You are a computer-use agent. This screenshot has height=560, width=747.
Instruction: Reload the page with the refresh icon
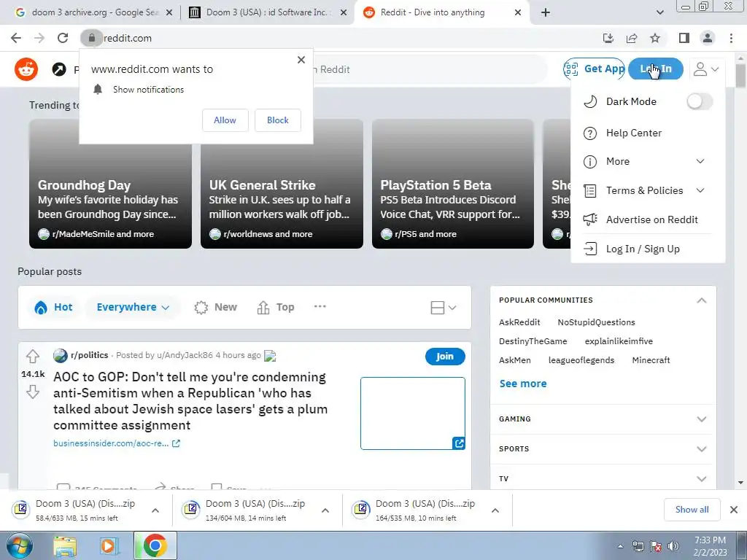tap(63, 38)
